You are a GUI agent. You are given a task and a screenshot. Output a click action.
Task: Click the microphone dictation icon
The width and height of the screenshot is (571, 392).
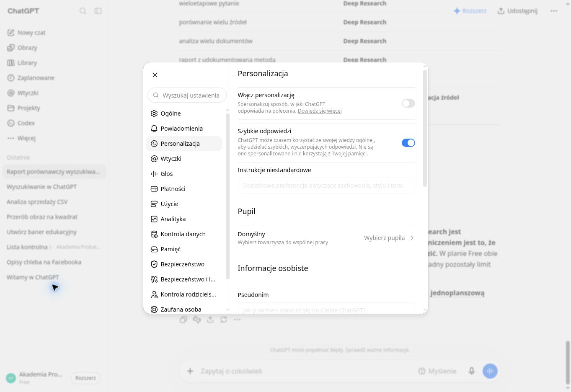click(x=472, y=371)
